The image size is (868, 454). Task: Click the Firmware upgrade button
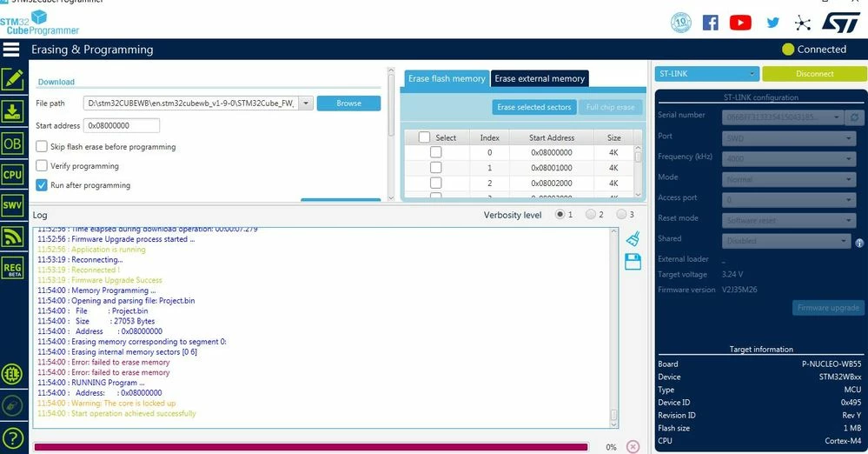tap(828, 308)
